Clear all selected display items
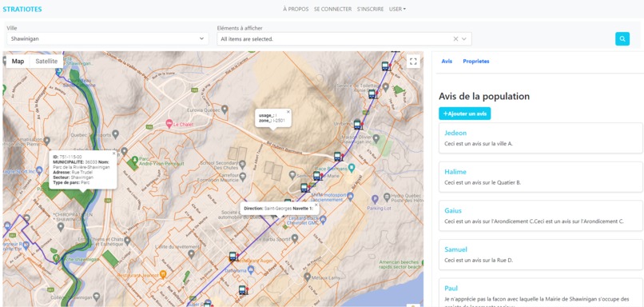 pyautogui.click(x=455, y=38)
